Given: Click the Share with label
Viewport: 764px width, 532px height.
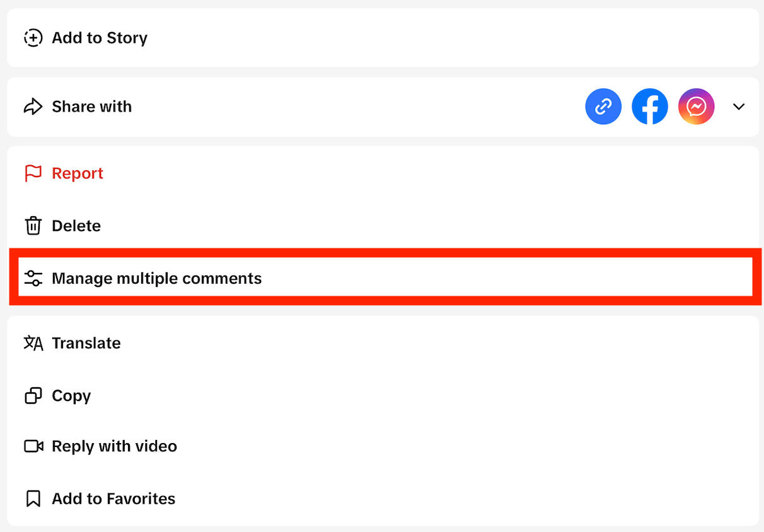Looking at the screenshot, I should pyautogui.click(x=92, y=107).
